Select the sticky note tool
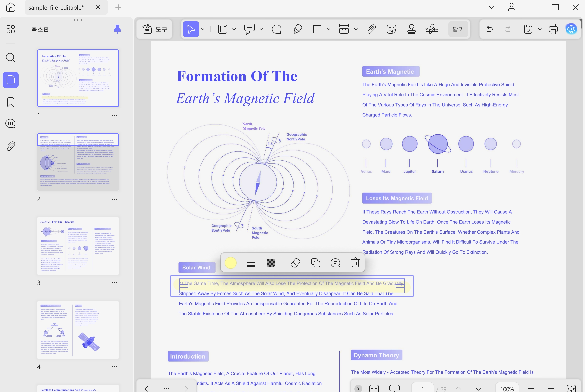Viewport: 585px width, 392px height. click(277, 29)
